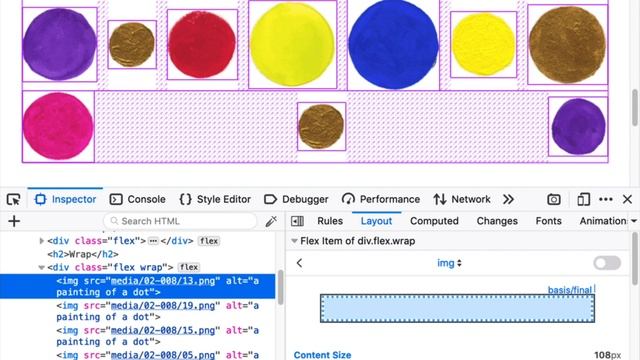
Task: Open the media/02-008/19.png link
Action: click(x=163, y=305)
